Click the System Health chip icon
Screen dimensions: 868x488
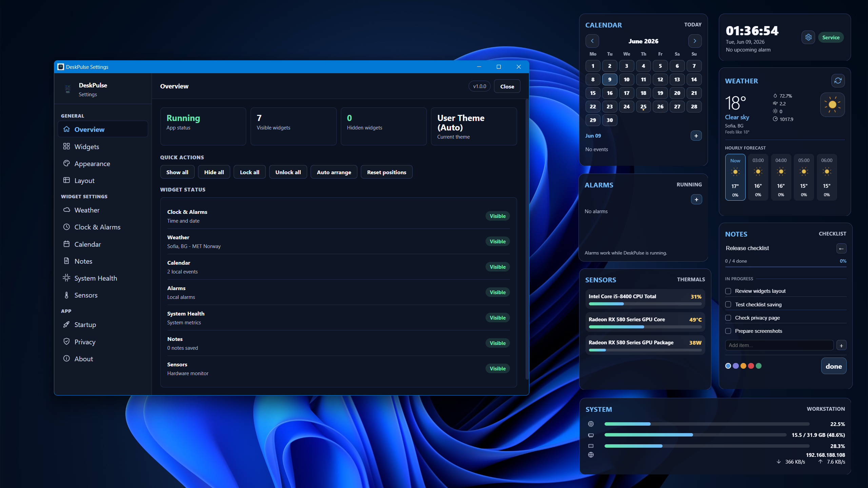point(66,278)
